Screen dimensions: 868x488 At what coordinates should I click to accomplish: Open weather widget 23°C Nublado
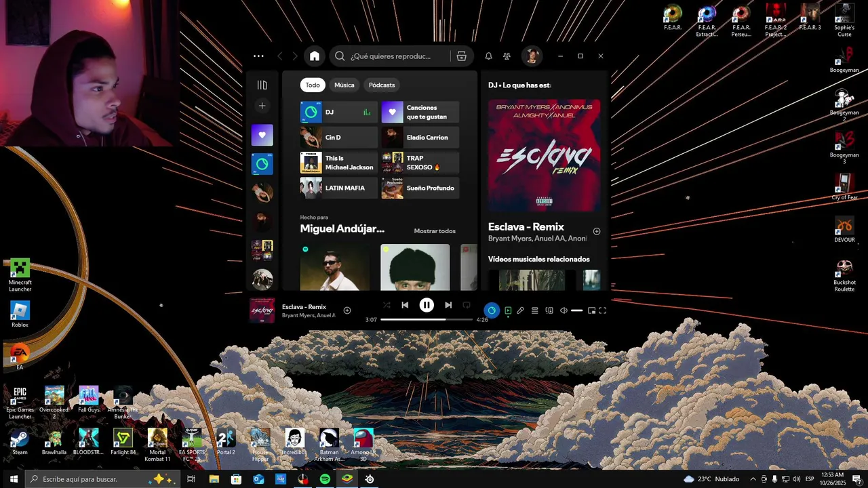711,479
